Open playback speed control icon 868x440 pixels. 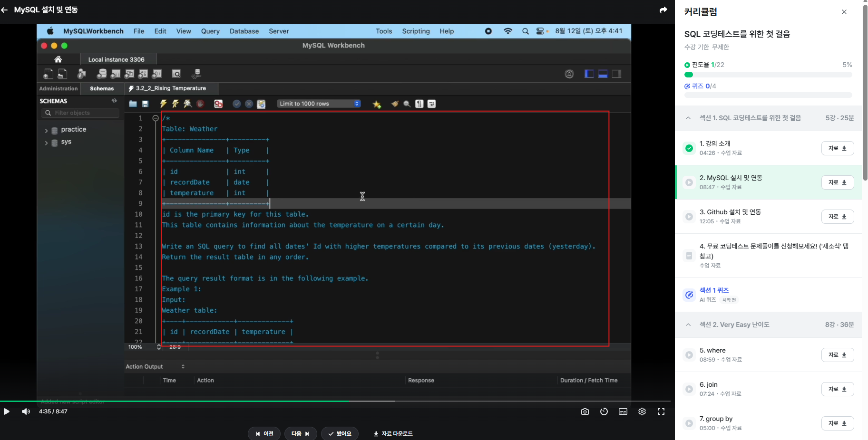click(604, 411)
